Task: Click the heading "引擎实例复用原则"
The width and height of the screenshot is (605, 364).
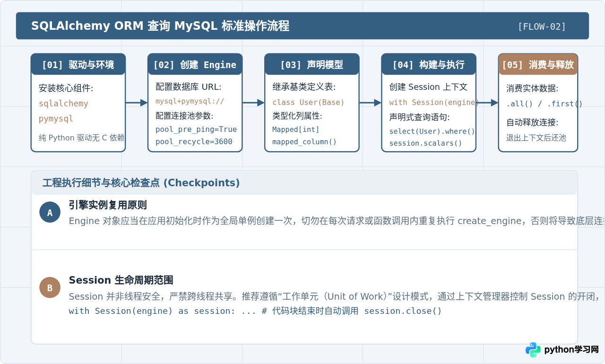Action: (108, 205)
